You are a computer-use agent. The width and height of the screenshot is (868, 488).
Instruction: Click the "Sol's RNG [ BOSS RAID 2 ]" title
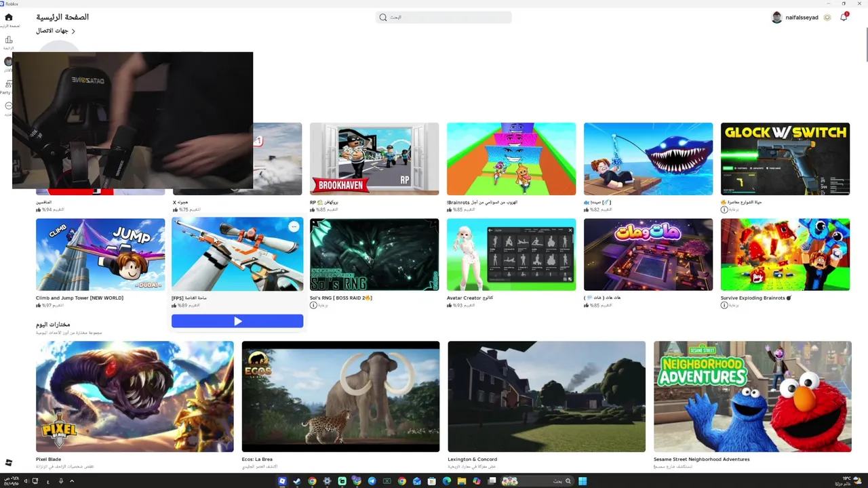tap(341, 298)
